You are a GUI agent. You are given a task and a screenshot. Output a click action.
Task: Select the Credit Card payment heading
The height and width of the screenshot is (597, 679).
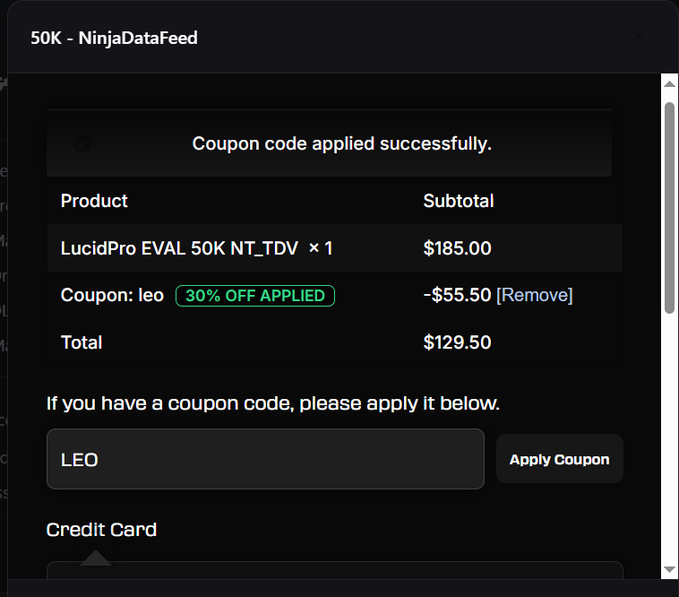101,529
